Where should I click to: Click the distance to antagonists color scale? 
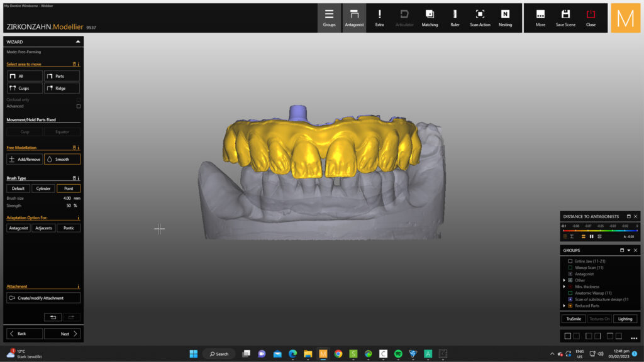600,231
